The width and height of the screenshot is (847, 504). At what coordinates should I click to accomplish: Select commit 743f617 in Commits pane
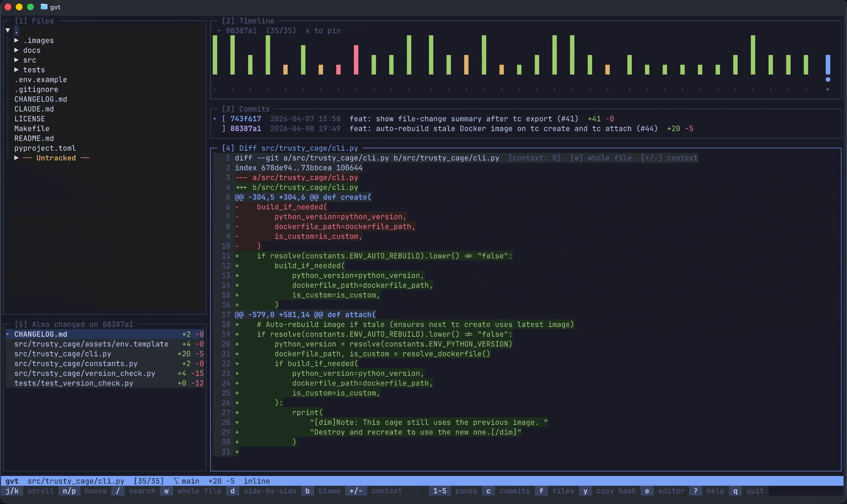(246, 119)
